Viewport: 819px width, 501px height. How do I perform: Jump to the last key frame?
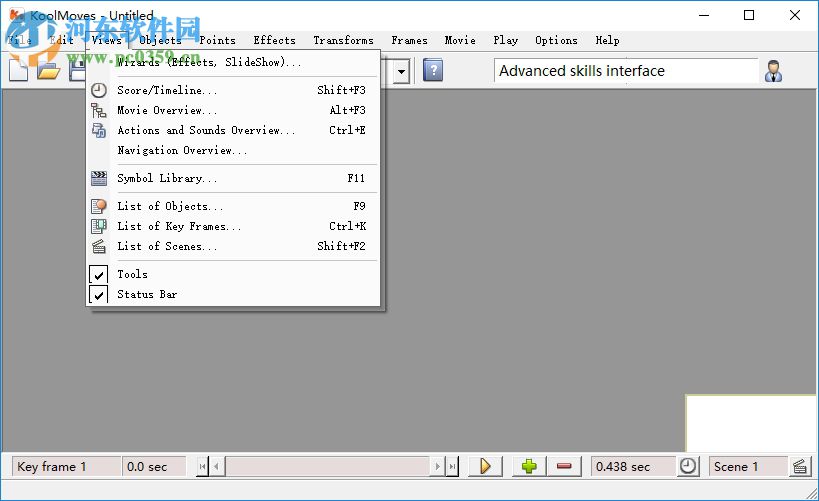(x=453, y=466)
